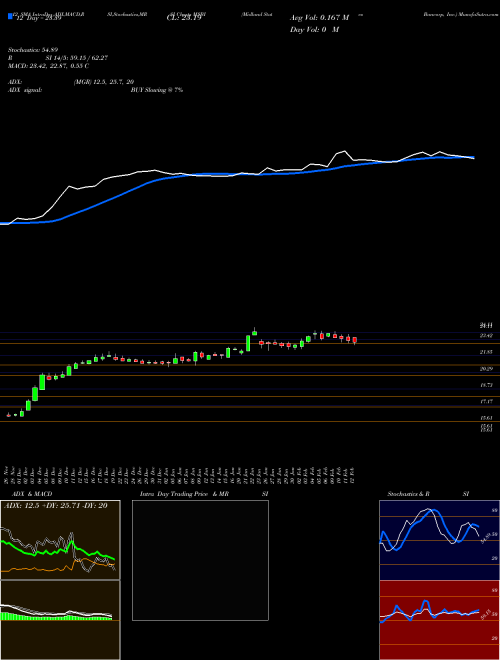This screenshot has height=660, width=500.
Task: Click the 'CL: 23.19' closing price label
Action: [x=184, y=18]
